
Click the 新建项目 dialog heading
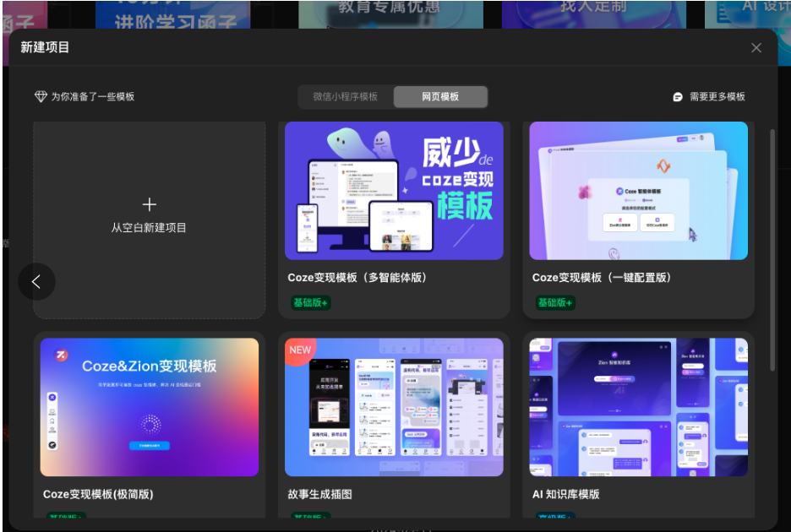(x=45, y=47)
